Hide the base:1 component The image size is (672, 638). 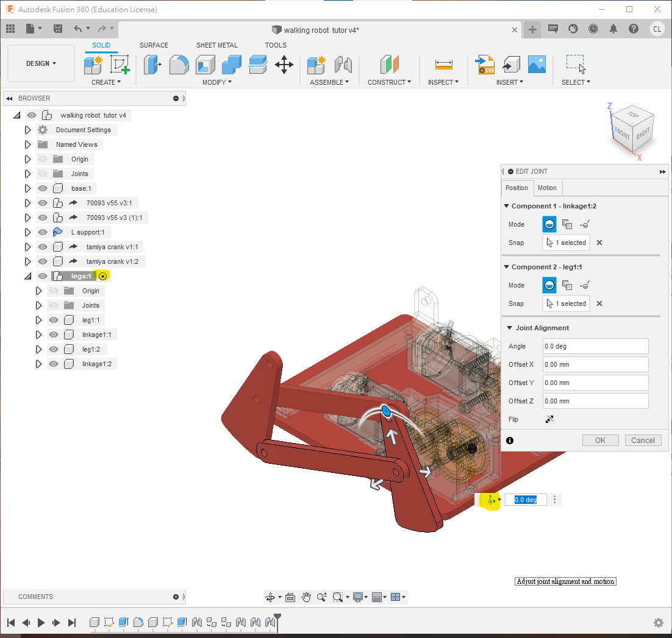click(43, 188)
